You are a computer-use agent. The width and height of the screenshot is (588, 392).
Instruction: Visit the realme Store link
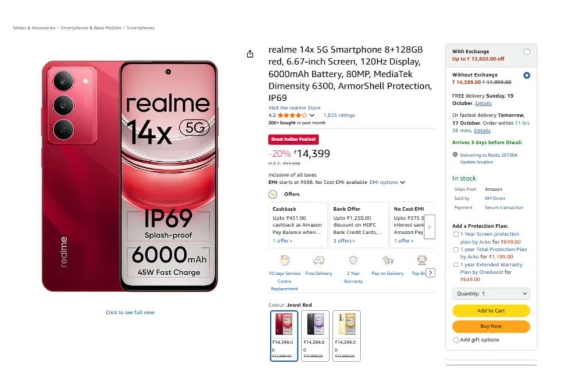pos(294,108)
